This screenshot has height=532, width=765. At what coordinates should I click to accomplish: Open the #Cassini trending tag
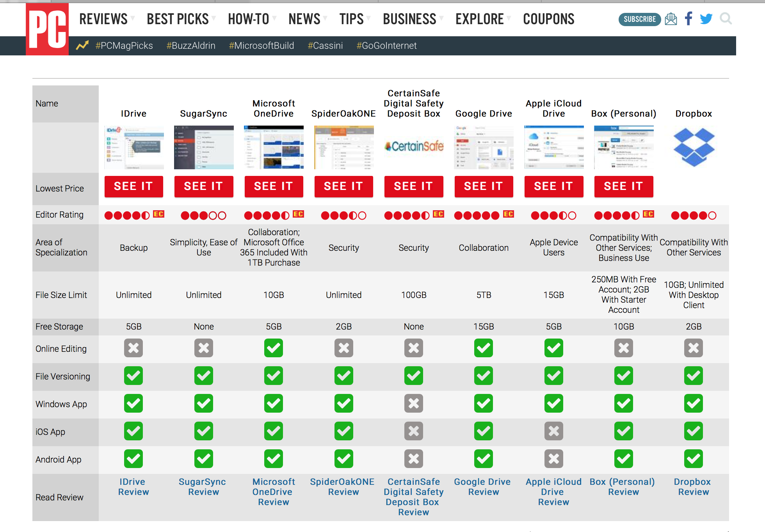pos(325,46)
